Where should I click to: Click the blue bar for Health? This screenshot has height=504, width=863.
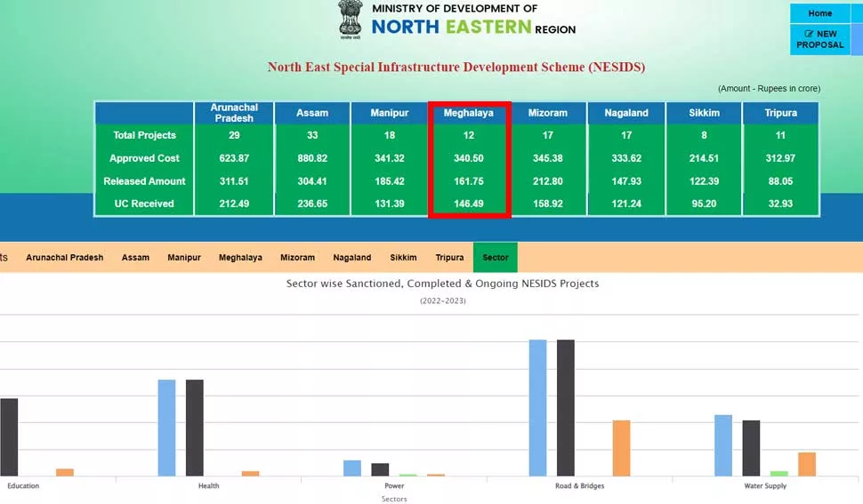coord(166,428)
